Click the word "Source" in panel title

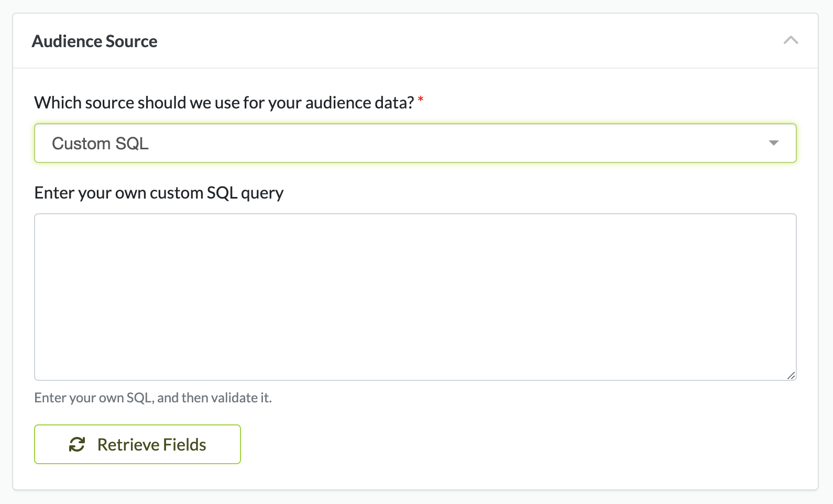pyautogui.click(x=131, y=41)
